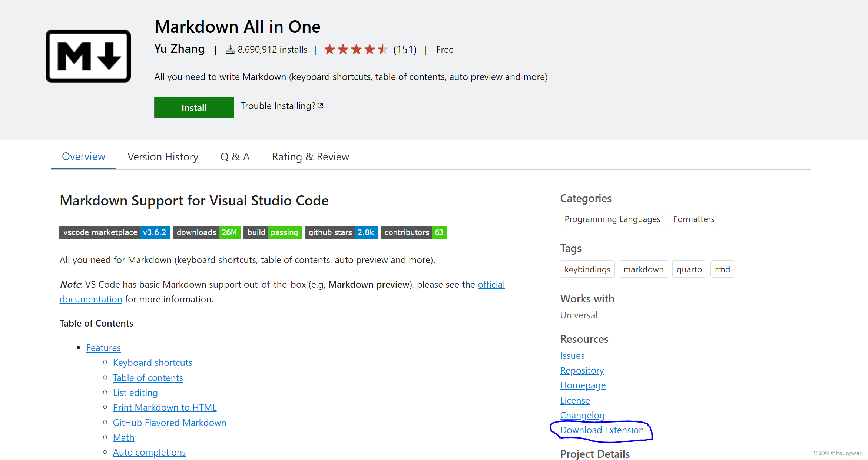868x460 pixels.
Task: Click the vscode marketplace v3.6.2 badge
Action: point(115,232)
